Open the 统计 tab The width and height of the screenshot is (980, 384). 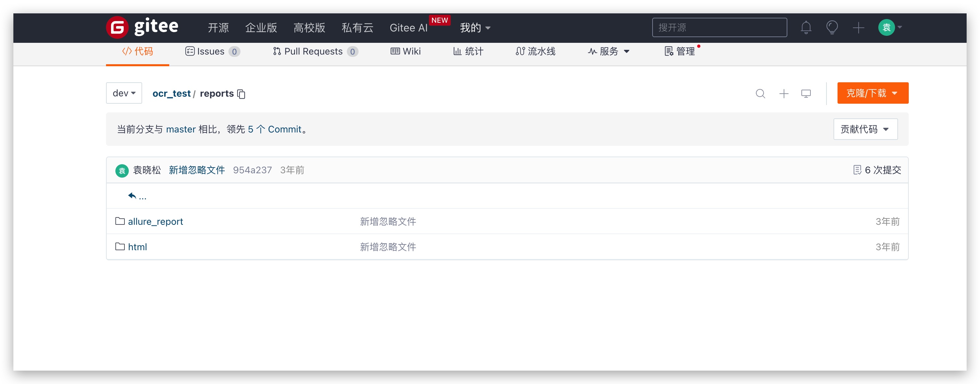[468, 52]
